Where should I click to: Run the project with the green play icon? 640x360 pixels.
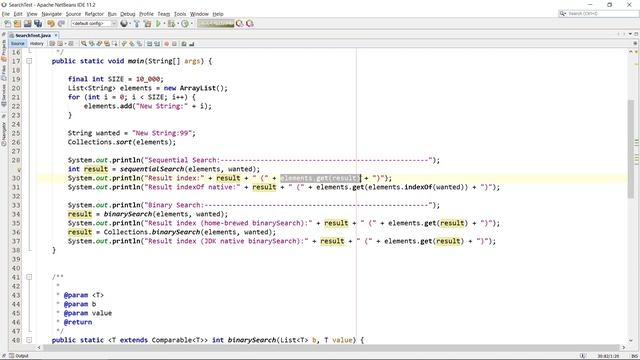pos(158,24)
